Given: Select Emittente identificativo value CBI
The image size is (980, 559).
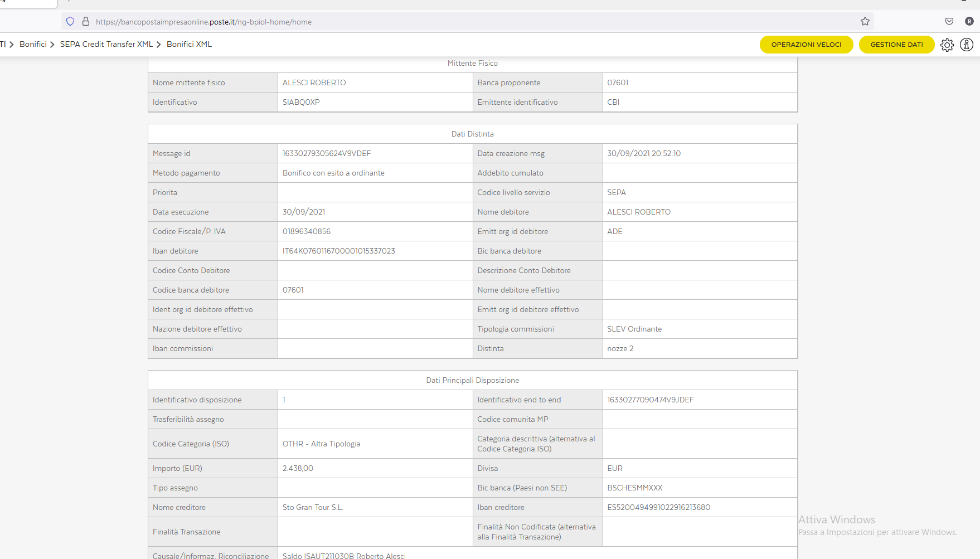Looking at the screenshot, I should 613,103.
